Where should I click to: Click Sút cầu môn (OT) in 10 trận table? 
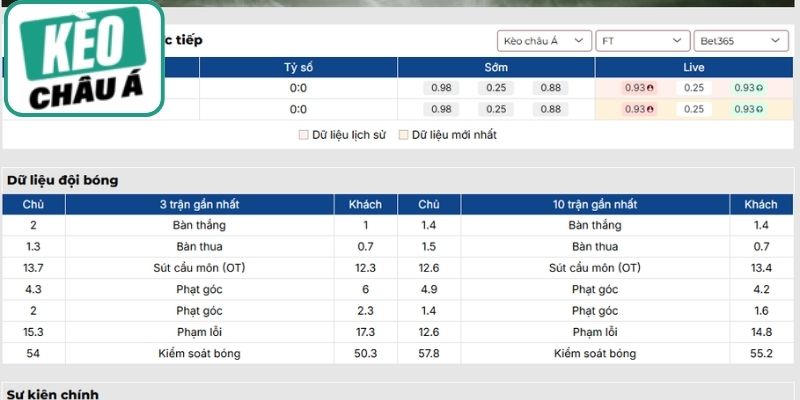point(595,268)
